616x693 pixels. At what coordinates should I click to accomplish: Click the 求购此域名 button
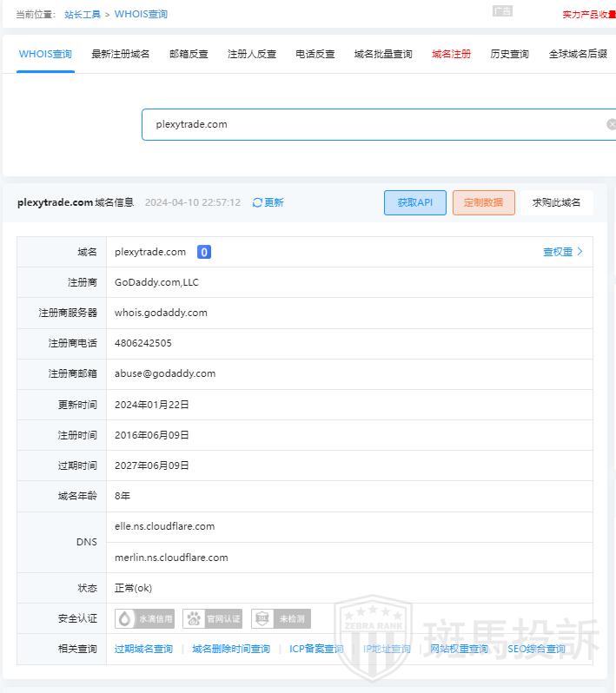[x=557, y=202]
